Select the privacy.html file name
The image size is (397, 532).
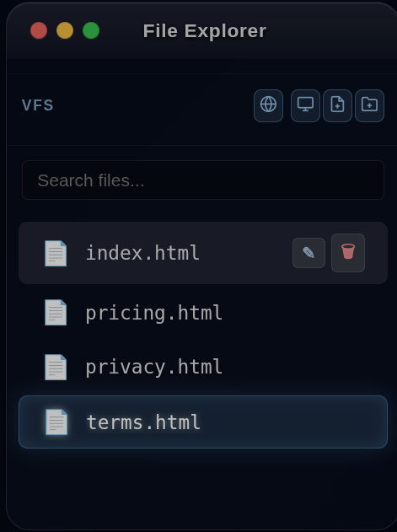coord(153,367)
